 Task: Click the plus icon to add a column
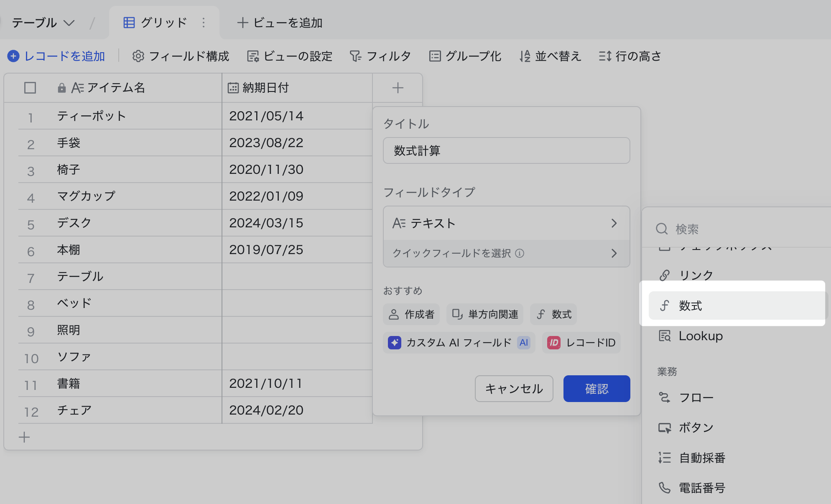[x=398, y=88]
